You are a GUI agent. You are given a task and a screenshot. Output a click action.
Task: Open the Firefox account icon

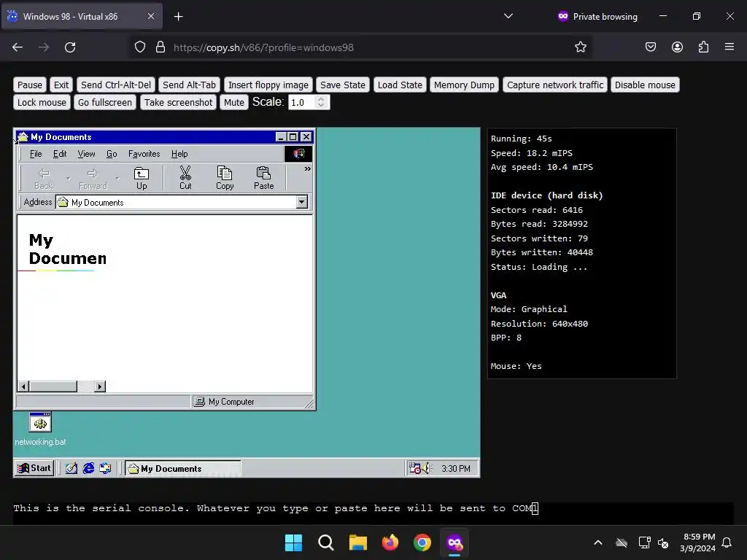coord(677,47)
